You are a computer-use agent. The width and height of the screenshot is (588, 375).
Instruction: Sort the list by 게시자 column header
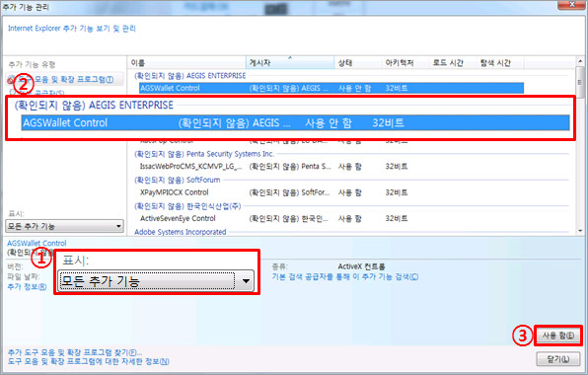coord(290,62)
